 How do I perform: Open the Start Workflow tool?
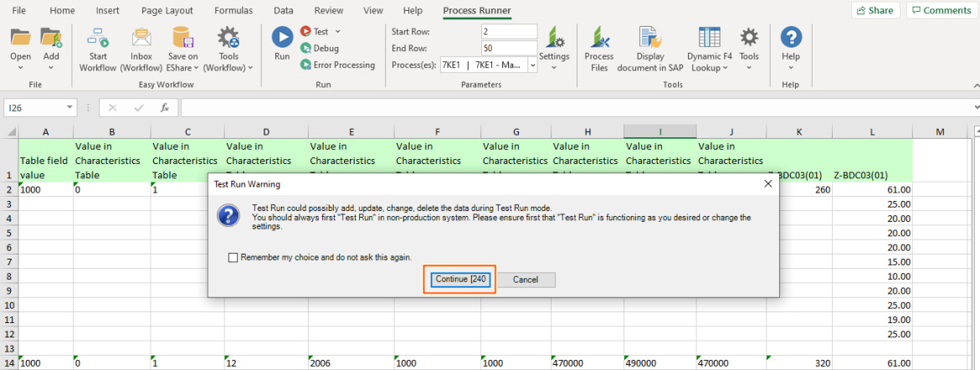pyautogui.click(x=98, y=38)
